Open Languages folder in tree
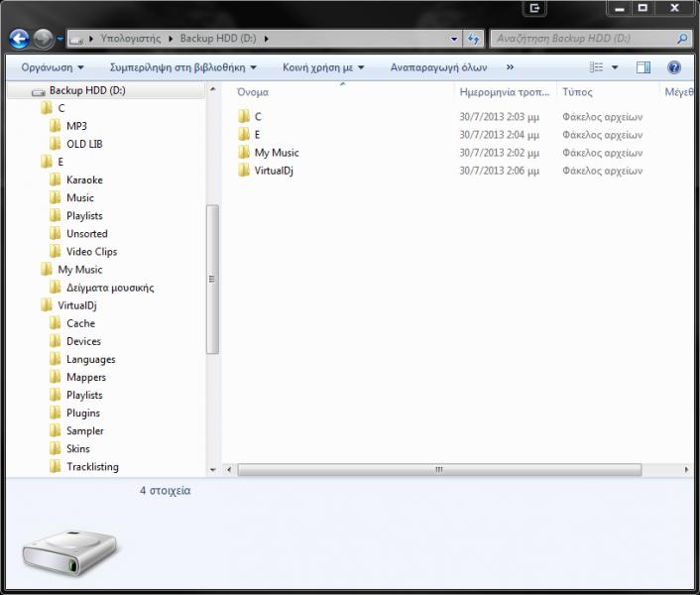 coord(90,359)
